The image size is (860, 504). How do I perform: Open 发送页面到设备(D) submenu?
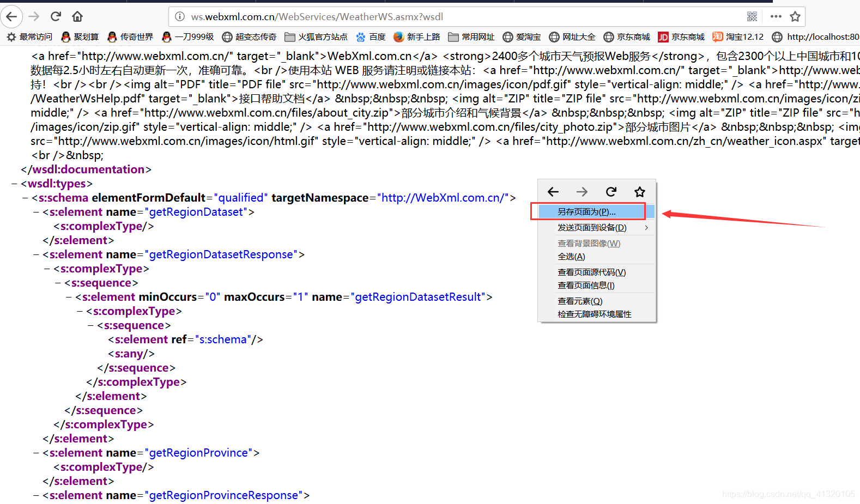(596, 227)
